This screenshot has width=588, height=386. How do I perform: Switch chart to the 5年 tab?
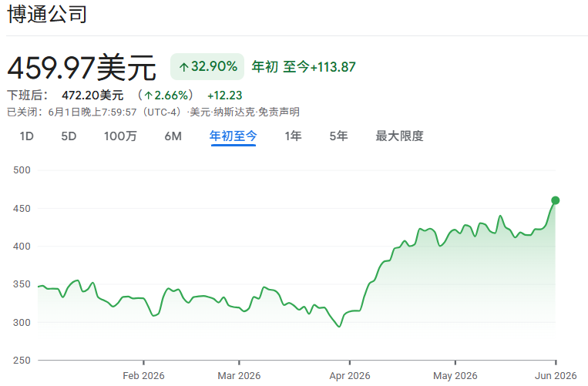coord(338,136)
